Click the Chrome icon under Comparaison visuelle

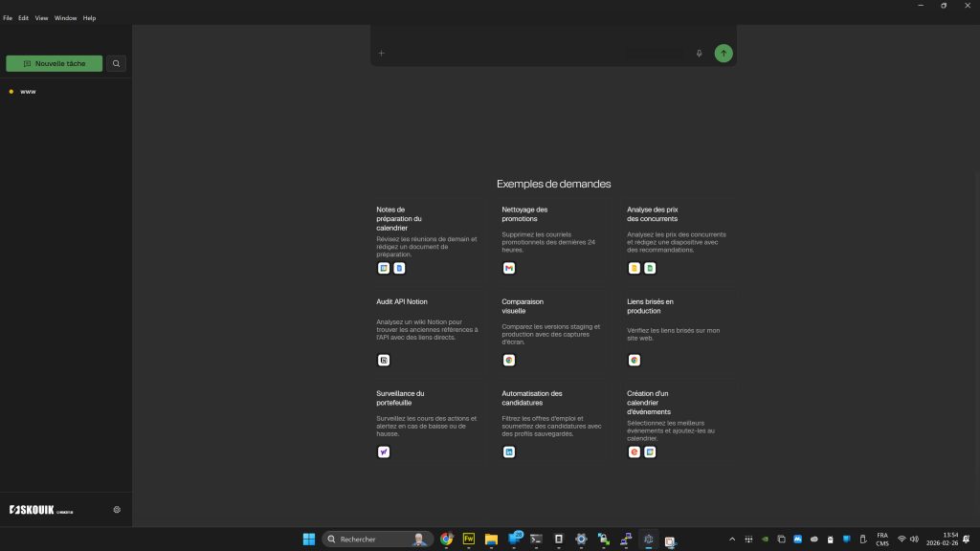509,361
